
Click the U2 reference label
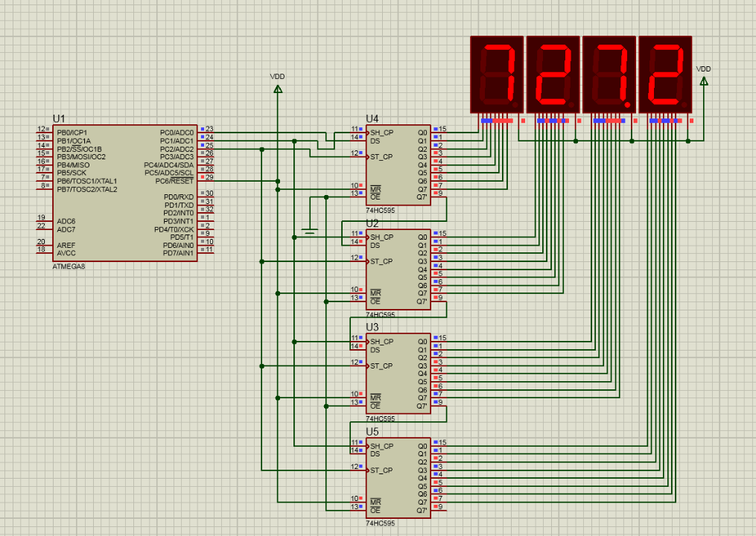(372, 223)
